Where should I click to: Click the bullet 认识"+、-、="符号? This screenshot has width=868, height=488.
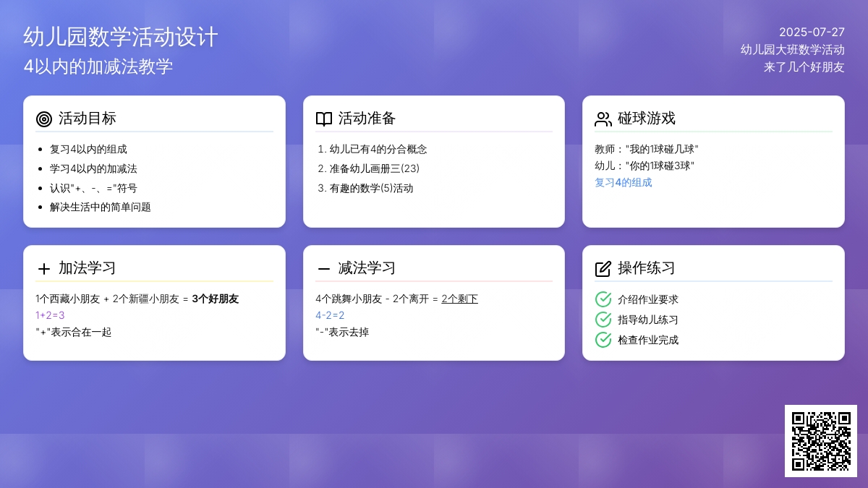93,188
